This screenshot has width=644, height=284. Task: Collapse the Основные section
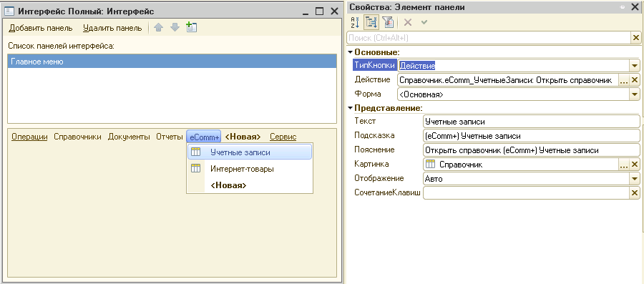tap(351, 52)
